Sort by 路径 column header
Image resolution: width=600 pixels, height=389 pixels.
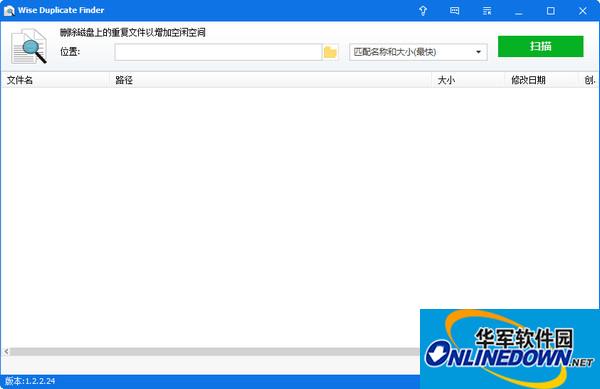click(x=270, y=80)
